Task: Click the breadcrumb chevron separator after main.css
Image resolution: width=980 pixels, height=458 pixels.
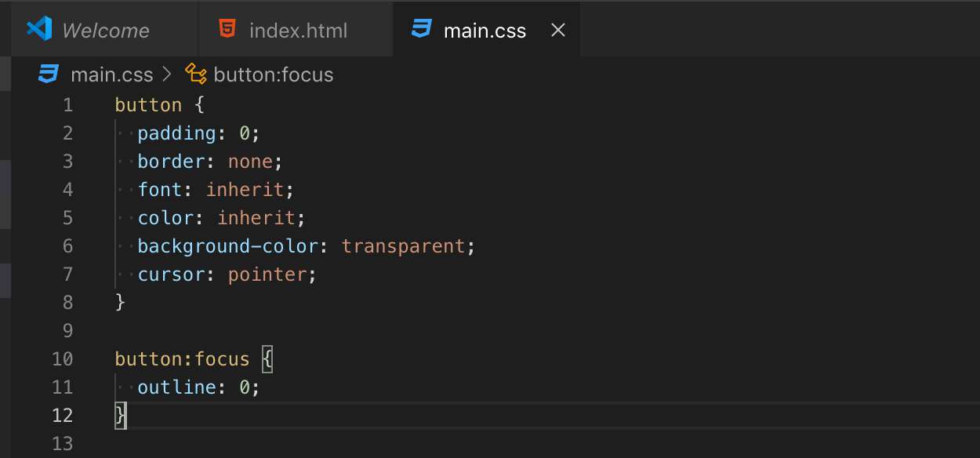Action: 166,75
